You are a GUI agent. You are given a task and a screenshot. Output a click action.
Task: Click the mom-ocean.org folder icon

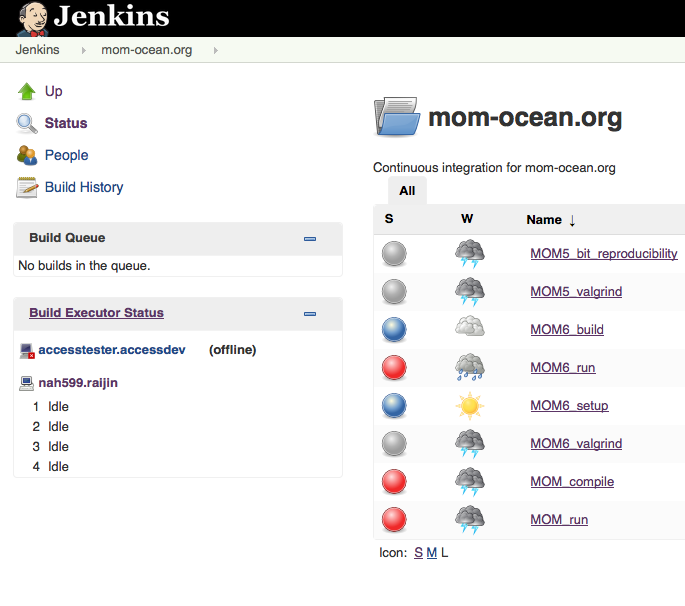click(397, 117)
